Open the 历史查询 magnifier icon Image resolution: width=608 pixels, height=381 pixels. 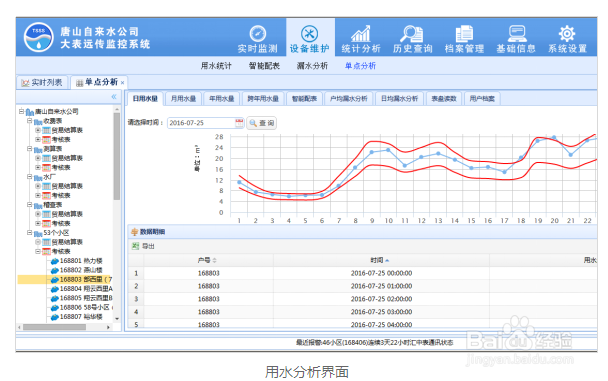[412, 34]
